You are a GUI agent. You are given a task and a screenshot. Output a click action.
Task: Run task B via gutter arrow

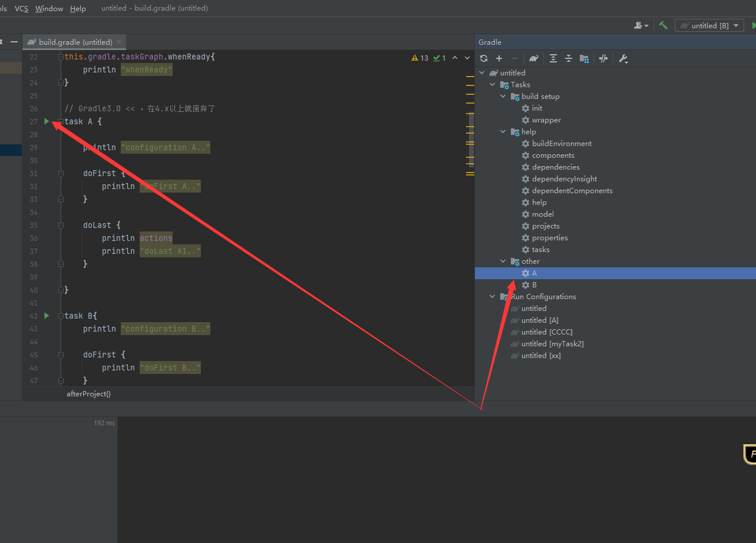[47, 316]
